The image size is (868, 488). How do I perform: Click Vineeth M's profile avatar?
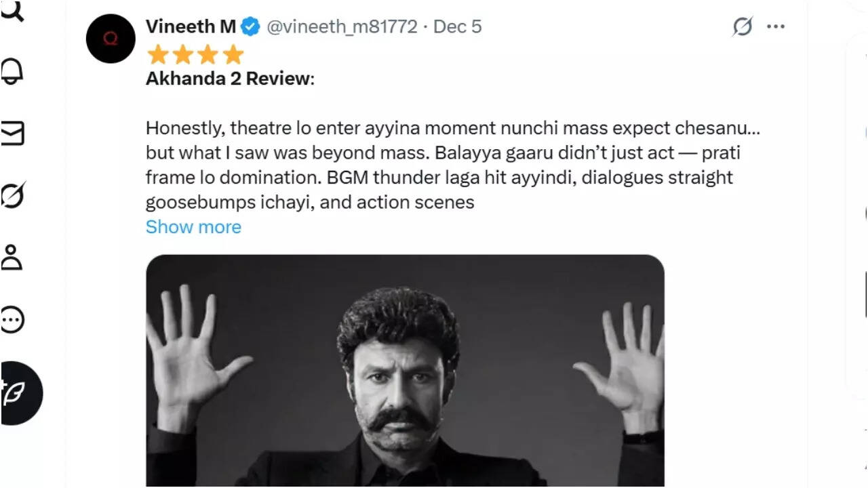point(110,39)
